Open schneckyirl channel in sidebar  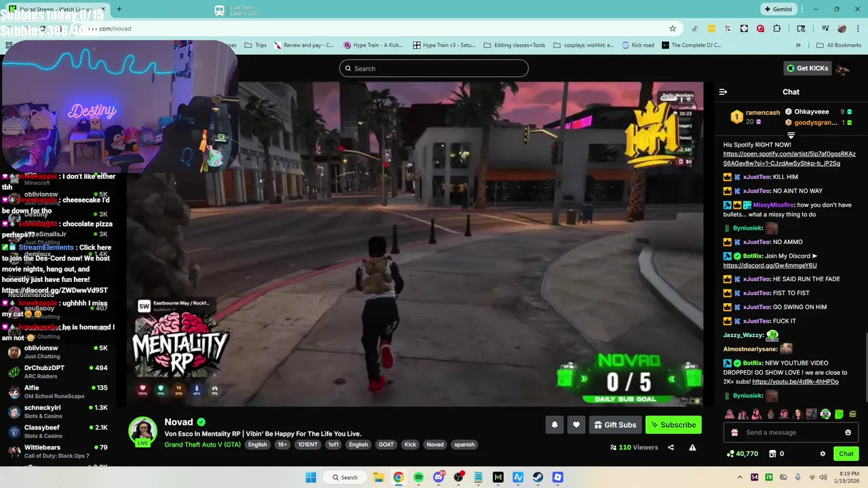(58, 411)
